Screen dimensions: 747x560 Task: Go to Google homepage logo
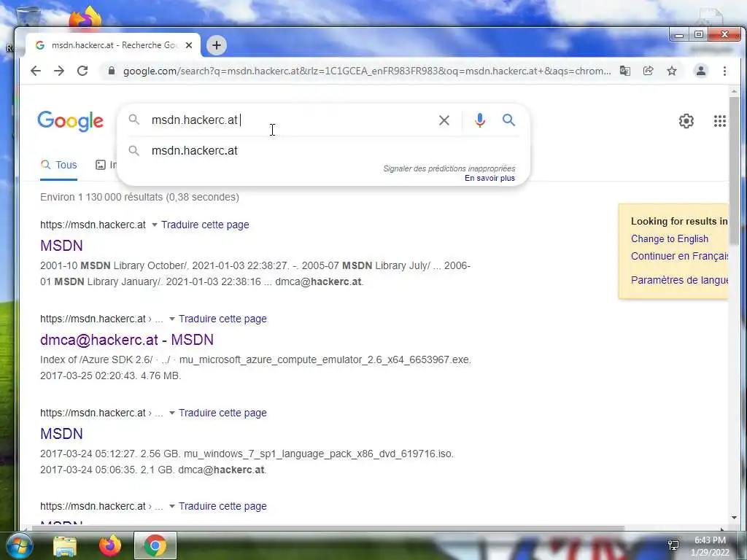pos(71,121)
